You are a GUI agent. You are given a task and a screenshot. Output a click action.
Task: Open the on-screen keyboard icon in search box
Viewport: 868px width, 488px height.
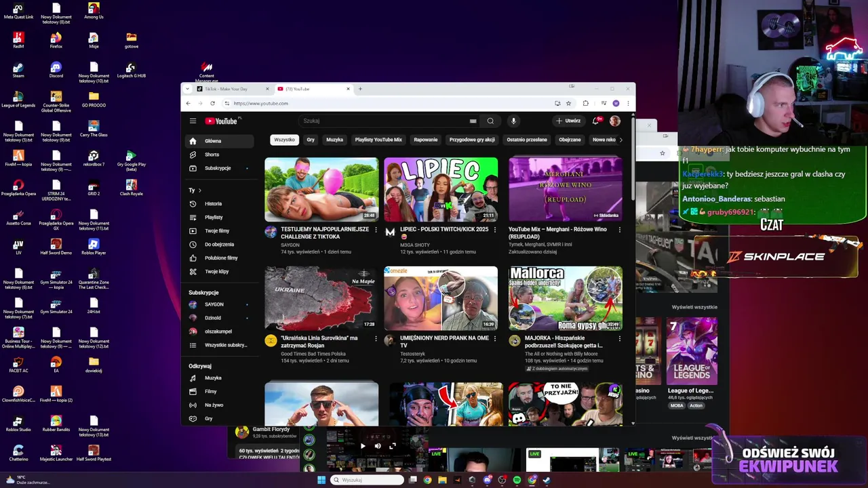click(473, 121)
